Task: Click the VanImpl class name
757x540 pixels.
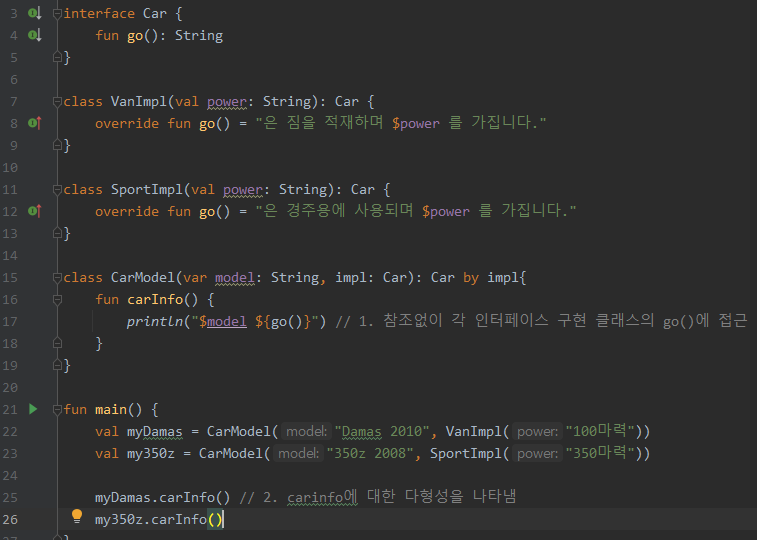Action: [x=139, y=101]
